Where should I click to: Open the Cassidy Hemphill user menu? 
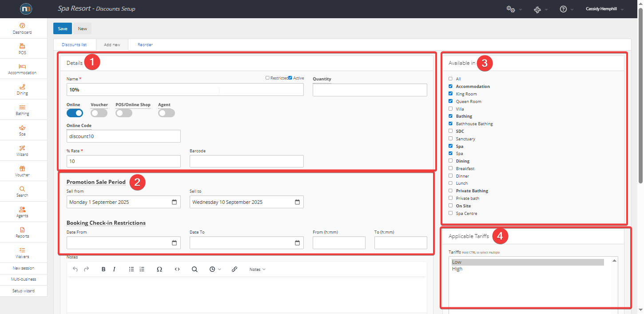(x=604, y=9)
